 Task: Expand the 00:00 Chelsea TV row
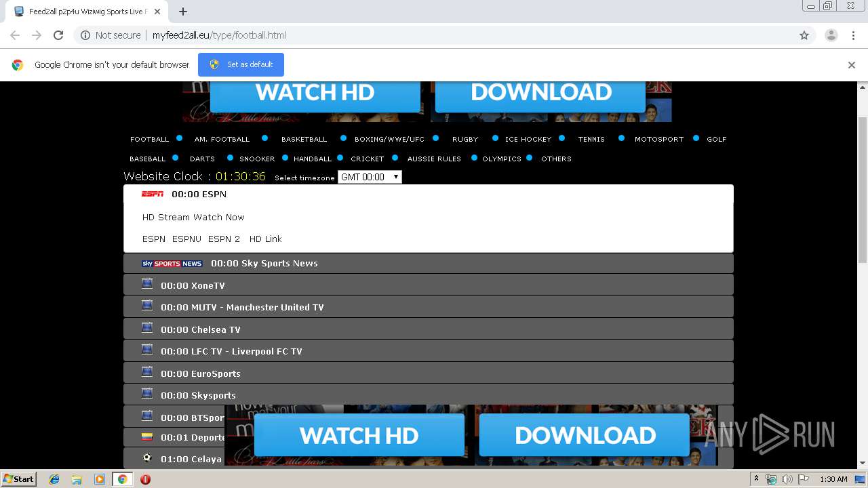coord(429,329)
